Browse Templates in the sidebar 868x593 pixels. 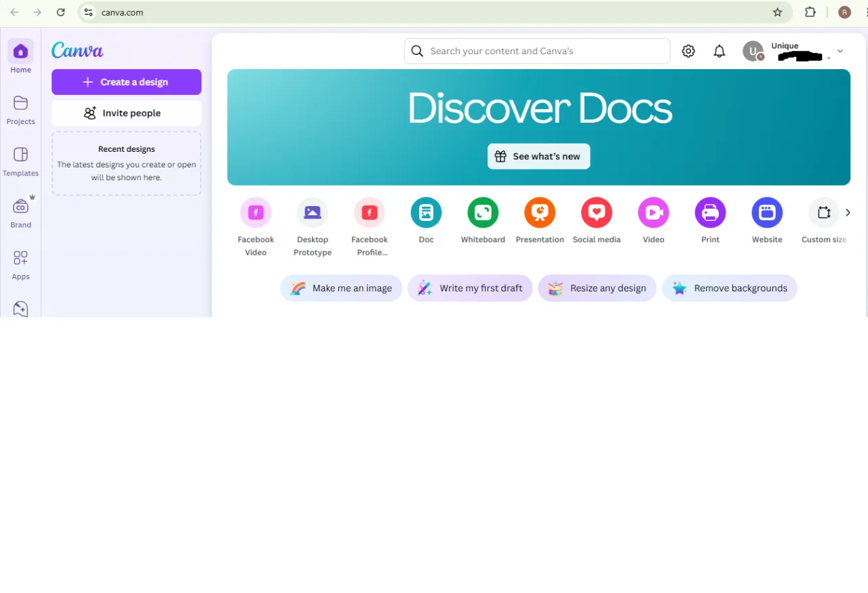pyautogui.click(x=20, y=161)
